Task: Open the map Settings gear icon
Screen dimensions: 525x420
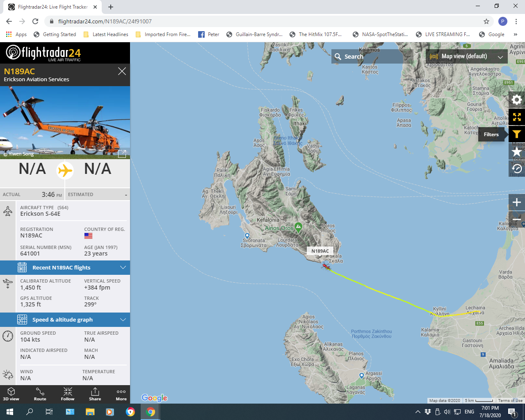Action: 517,100
